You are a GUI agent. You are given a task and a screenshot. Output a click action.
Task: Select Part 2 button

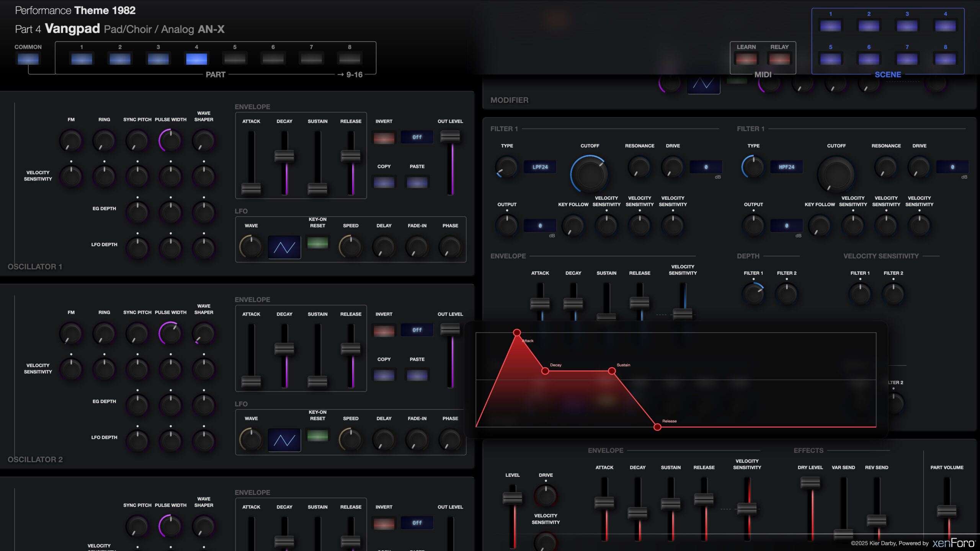click(x=120, y=59)
